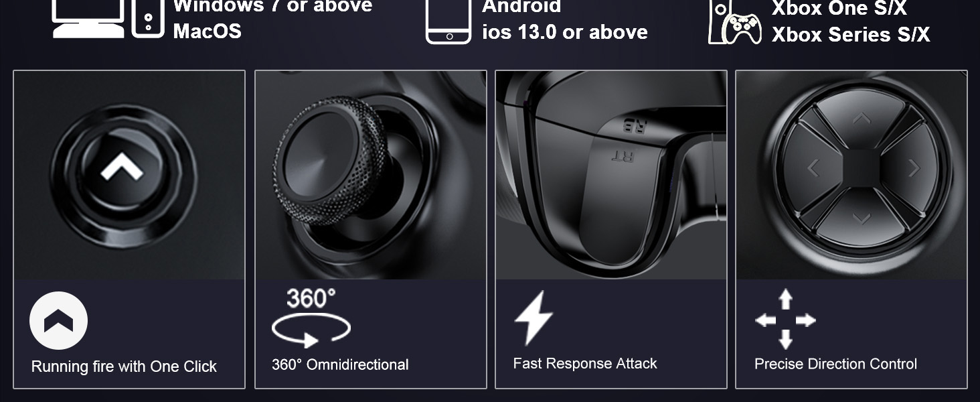Click the smartphone outline icon near Android
The image size is (980, 402).
click(448, 22)
